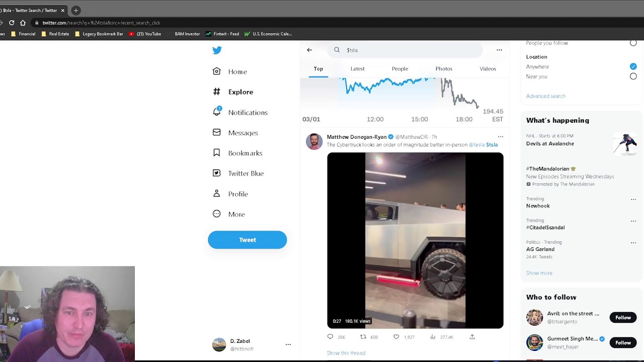644x362 pixels.
Task: Click the $tsla cashtag in the tweet
Action: (492, 145)
